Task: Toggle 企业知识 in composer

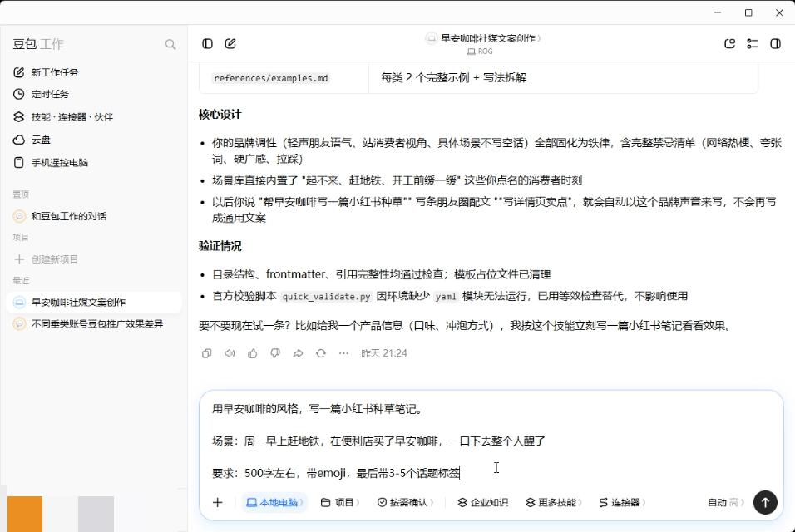Action: click(482, 502)
